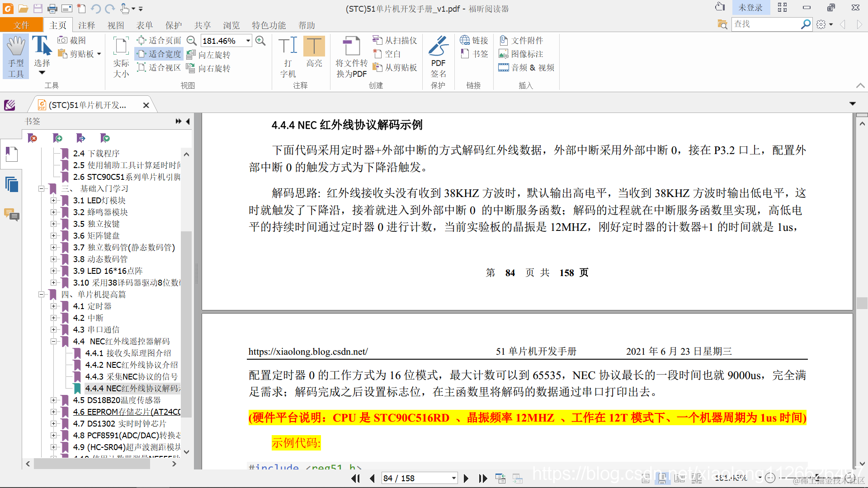Collapse the 4.4 NEC红外线遥控器解码 bookmark

point(53,342)
